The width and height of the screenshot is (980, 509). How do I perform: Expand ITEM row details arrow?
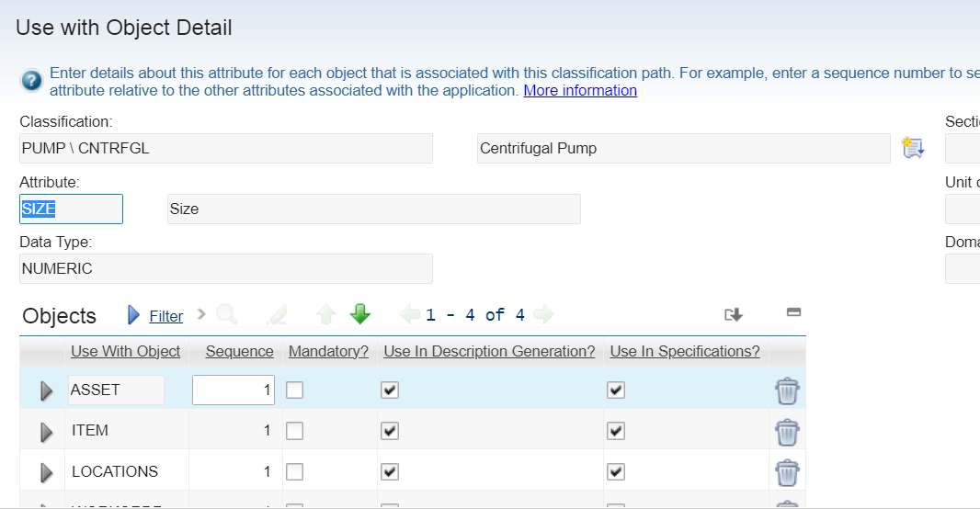click(47, 432)
